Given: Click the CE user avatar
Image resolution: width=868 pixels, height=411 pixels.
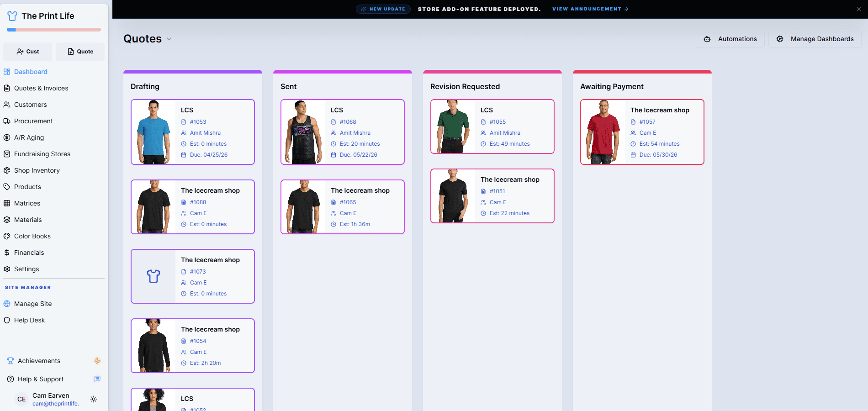Looking at the screenshot, I should (21, 399).
